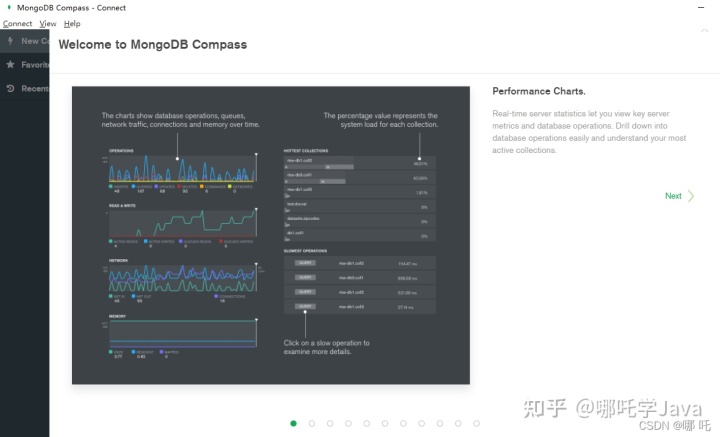Open the Connect menu

click(17, 23)
